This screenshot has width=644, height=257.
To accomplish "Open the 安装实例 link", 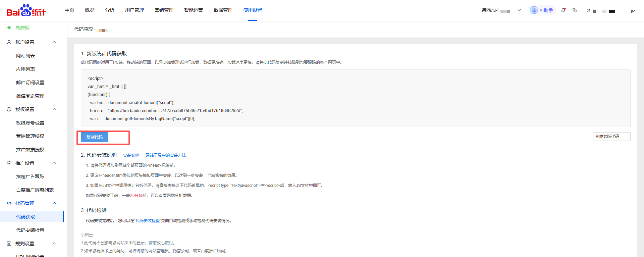I will click(x=131, y=155).
